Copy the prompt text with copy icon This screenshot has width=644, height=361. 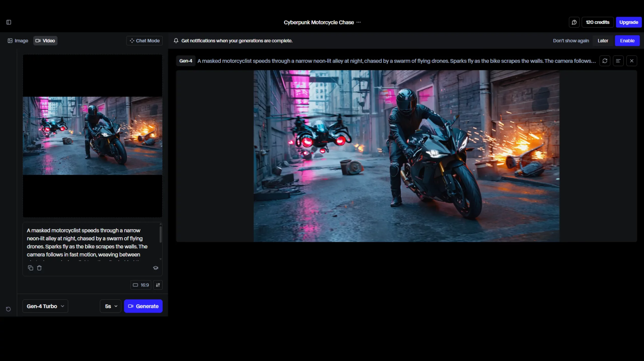(30, 268)
